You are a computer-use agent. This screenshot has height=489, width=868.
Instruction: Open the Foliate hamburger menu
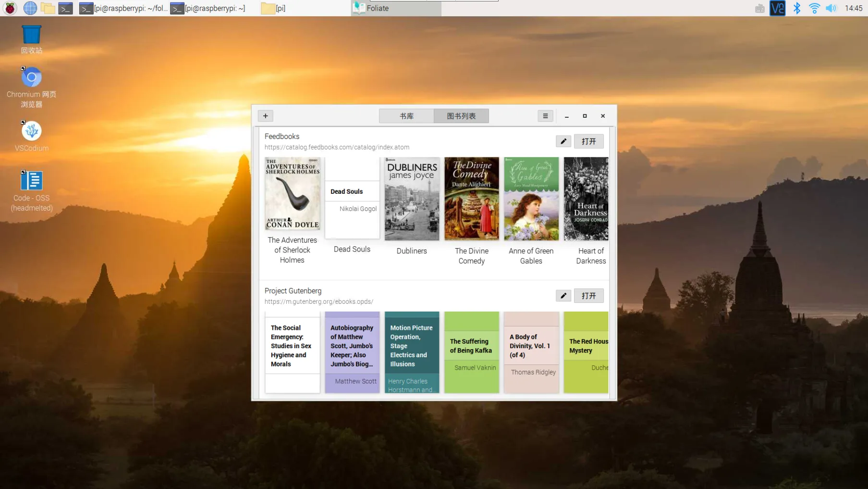(x=545, y=116)
